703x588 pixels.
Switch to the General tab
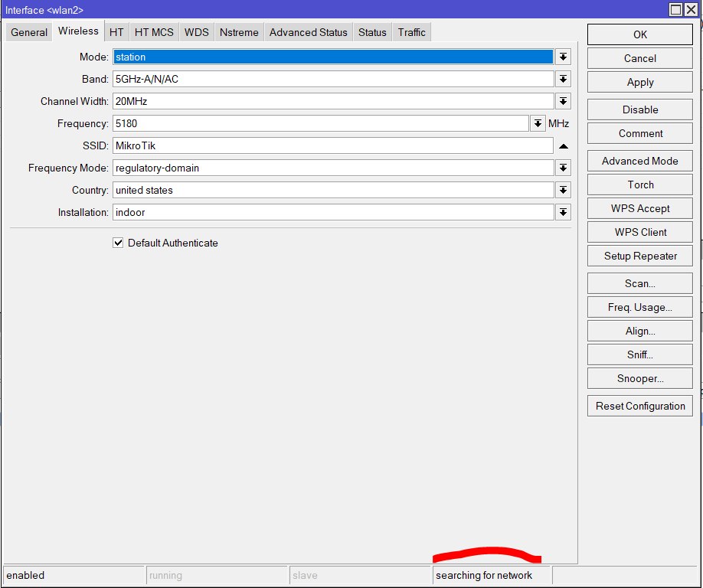click(29, 32)
